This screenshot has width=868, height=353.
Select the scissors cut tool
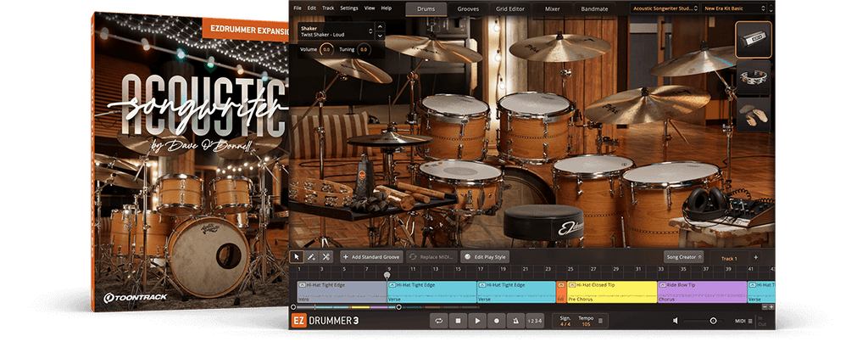point(326,257)
